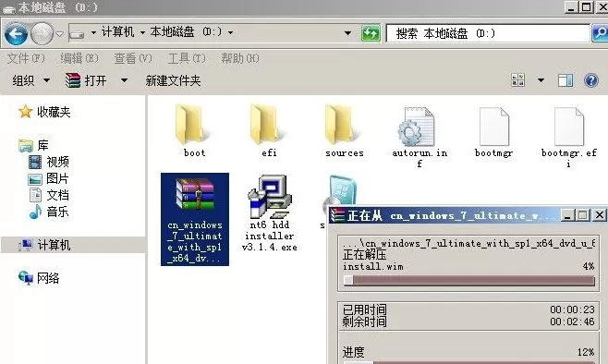Select 本地磁盘 (D:) breadcrumb
Screen dimensions: 608x364
[186, 32]
